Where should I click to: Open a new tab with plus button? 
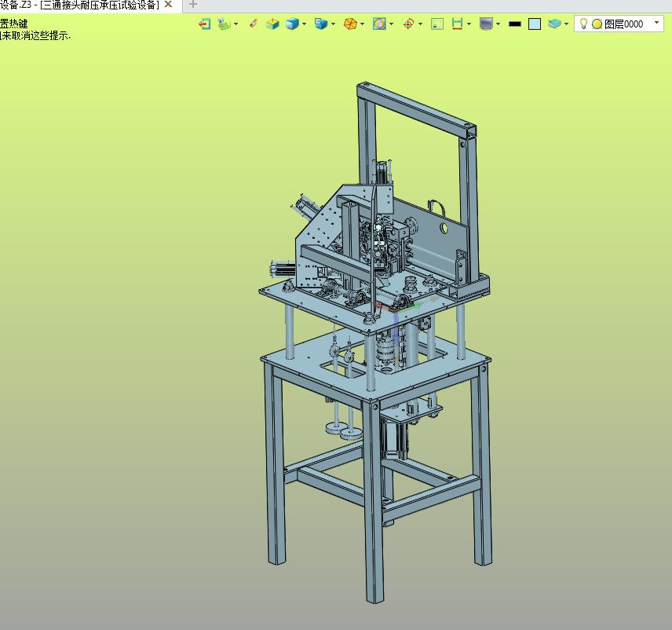193,5
